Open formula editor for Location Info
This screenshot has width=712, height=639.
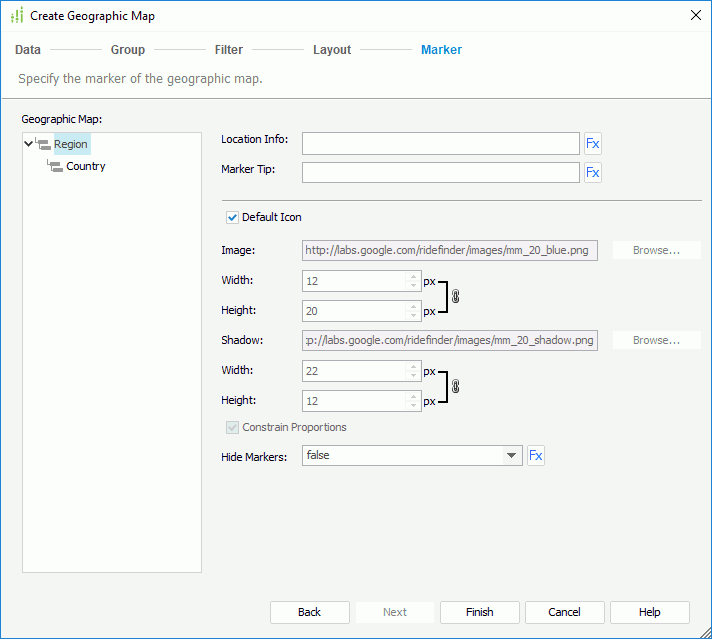tap(593, 144)
